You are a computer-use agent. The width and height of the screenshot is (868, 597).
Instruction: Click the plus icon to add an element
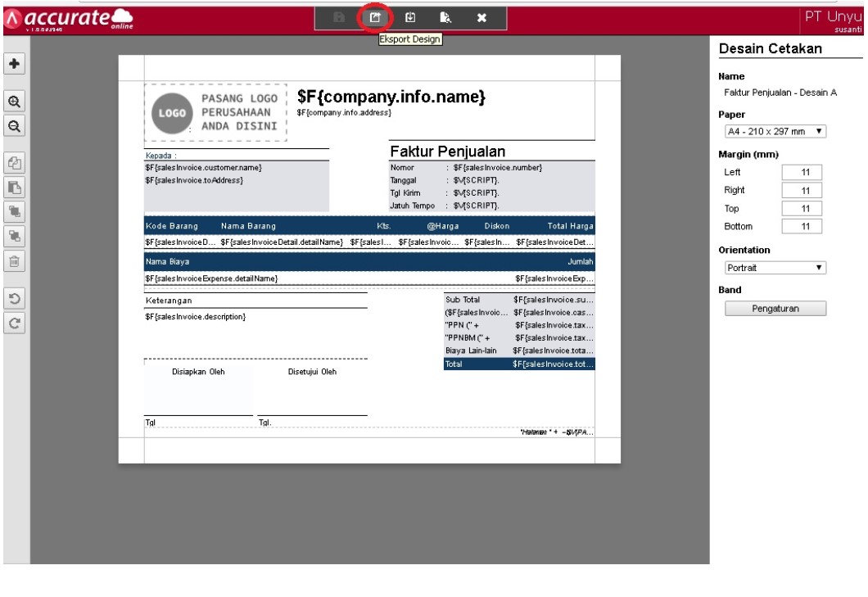click(15, 64)
